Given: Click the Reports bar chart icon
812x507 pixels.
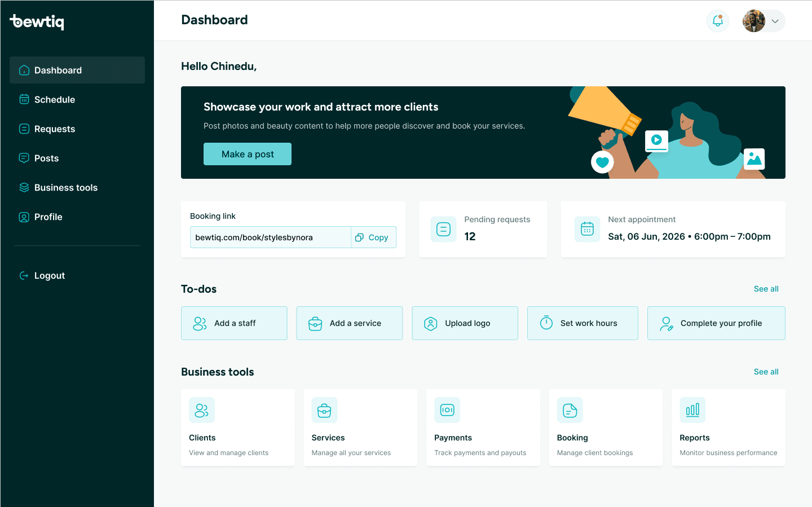Looking at the screenshot, I should [x=692, y=410].
